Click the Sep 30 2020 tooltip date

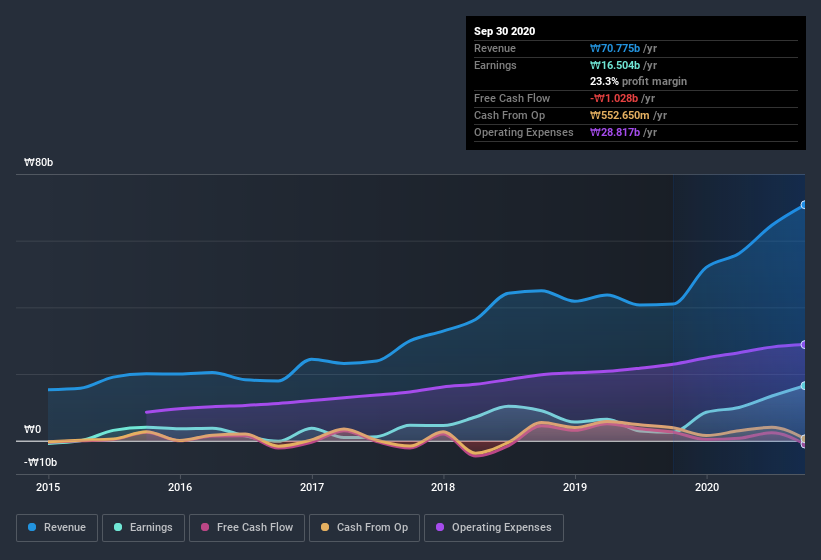(504, 31)
